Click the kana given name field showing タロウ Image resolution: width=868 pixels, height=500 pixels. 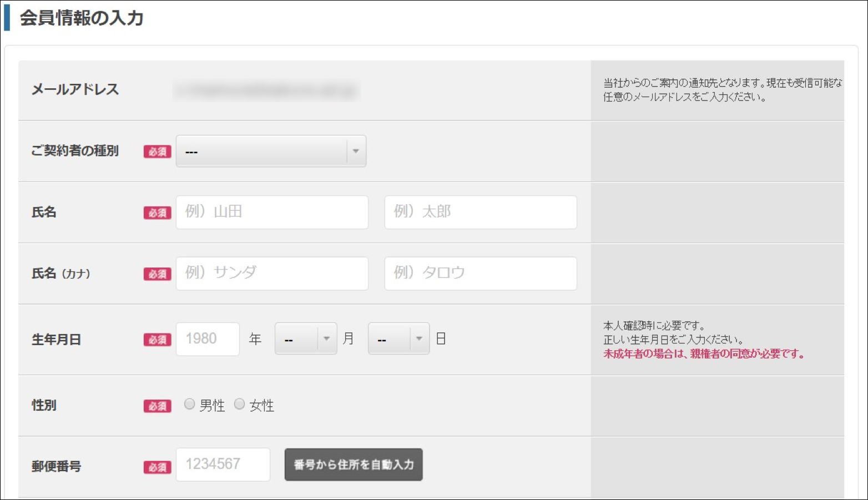tap(481, 273)
